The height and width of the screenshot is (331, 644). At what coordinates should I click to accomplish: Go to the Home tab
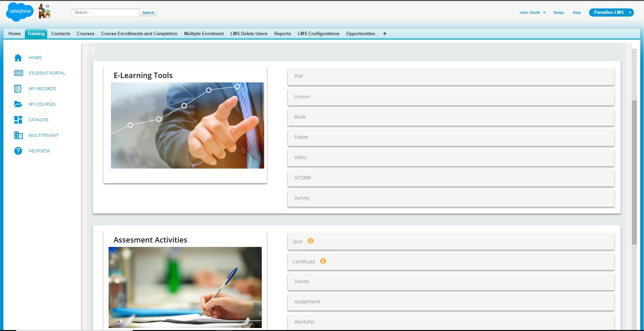(15, 33)
